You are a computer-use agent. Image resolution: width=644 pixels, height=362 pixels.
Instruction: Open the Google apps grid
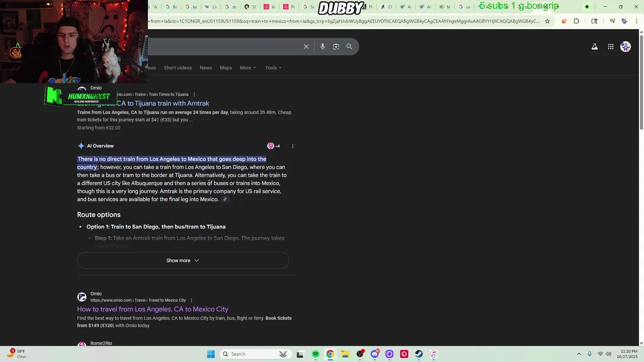610,47
